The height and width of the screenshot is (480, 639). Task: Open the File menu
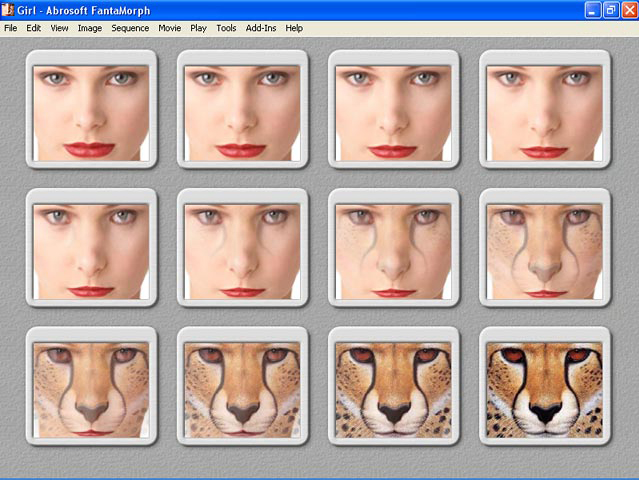pyautogui.click(x=11, y=28)
